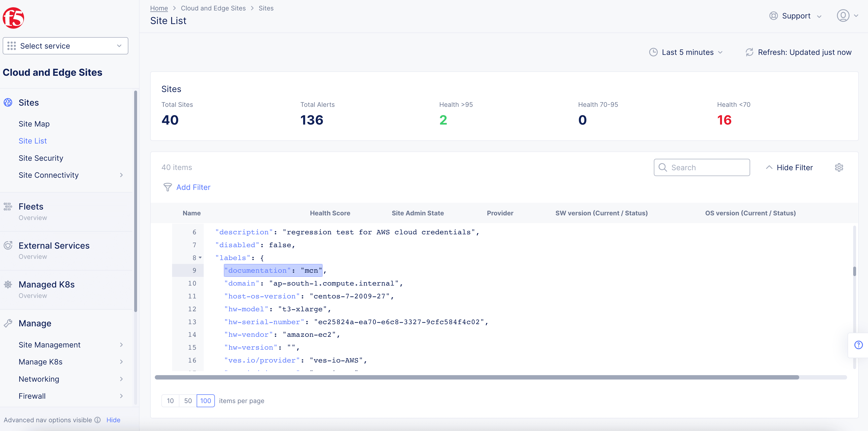Expand Manage K8s submenu
Image resolution: width=868 pixels, height=431 pixels.
tap(121, 362)
